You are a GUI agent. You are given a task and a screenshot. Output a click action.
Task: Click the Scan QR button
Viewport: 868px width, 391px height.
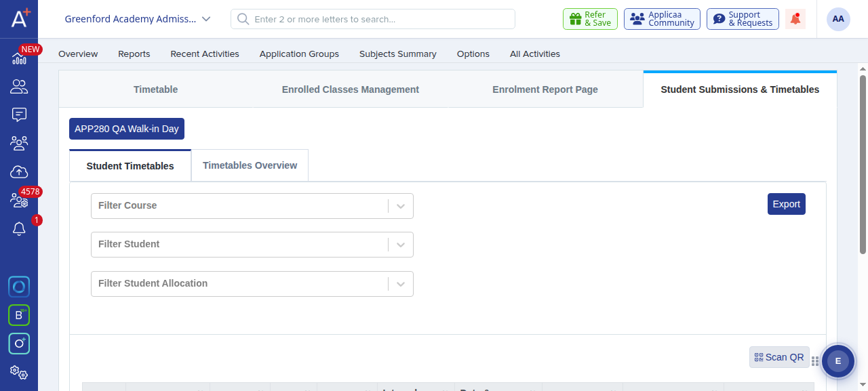coord(779,357)
